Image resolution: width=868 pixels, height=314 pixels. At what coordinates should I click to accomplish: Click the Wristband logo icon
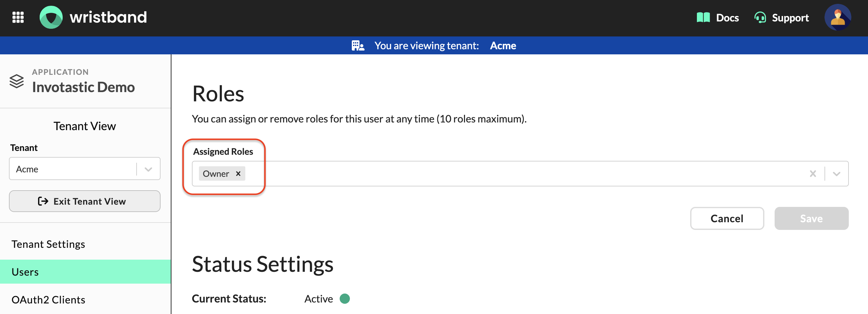tap(51, 17)
